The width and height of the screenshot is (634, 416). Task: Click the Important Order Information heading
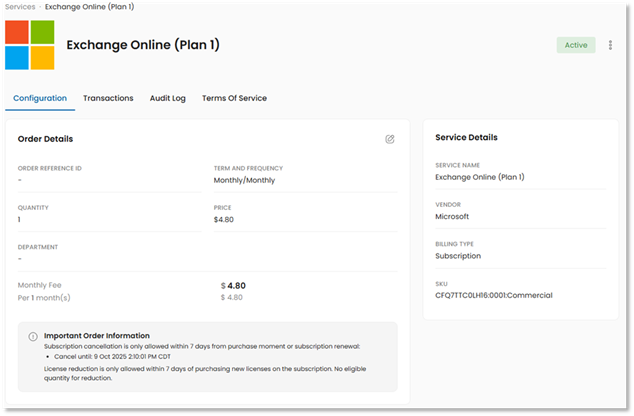pos(97,336)
